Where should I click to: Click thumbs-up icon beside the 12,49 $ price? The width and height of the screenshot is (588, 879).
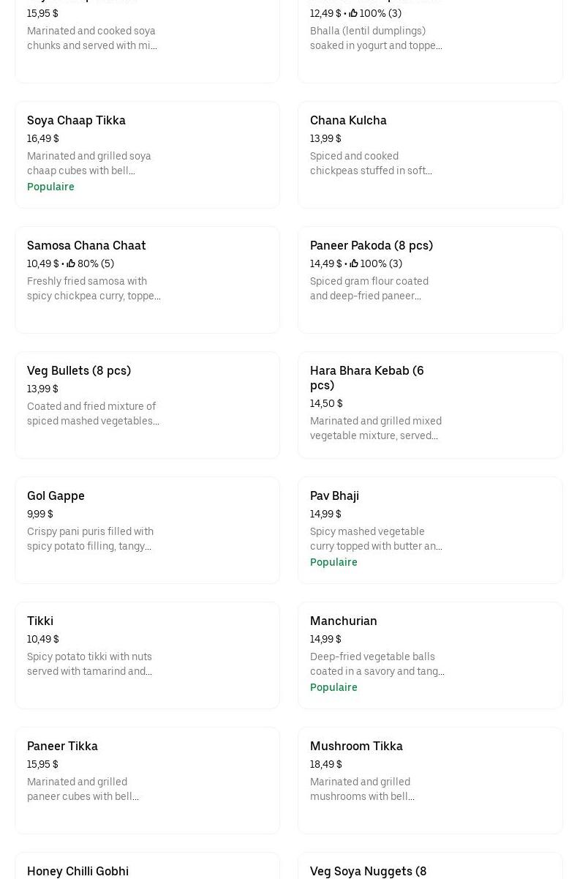[353, 13]
